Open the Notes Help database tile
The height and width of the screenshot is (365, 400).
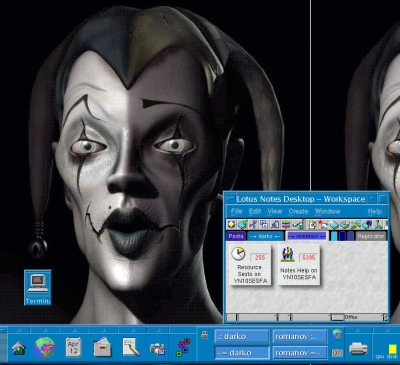299,265
